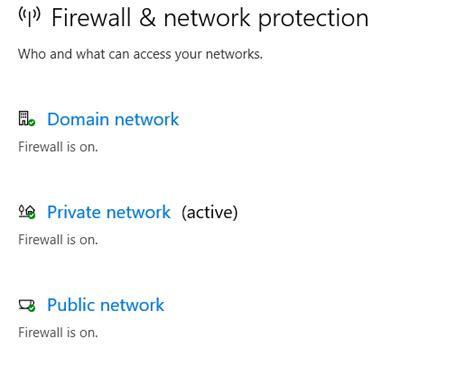Open the Domain network settings link
The height and width of the screenshot is (366, 474).
(113, 119)
